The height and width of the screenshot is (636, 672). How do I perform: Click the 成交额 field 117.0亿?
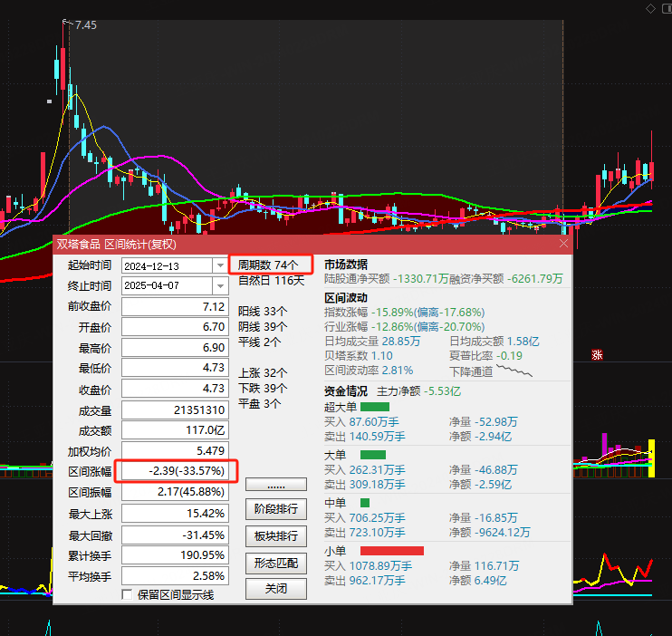(x=175, y=430)
